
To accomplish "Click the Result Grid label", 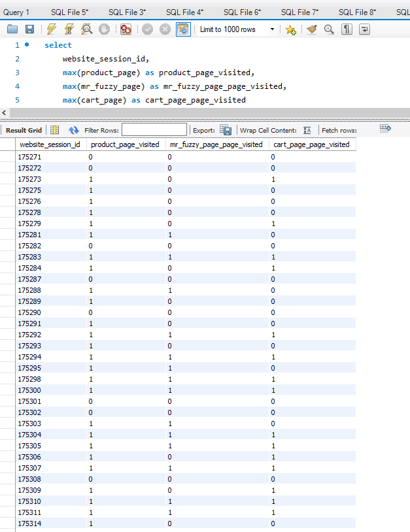I will click(24, 130).
